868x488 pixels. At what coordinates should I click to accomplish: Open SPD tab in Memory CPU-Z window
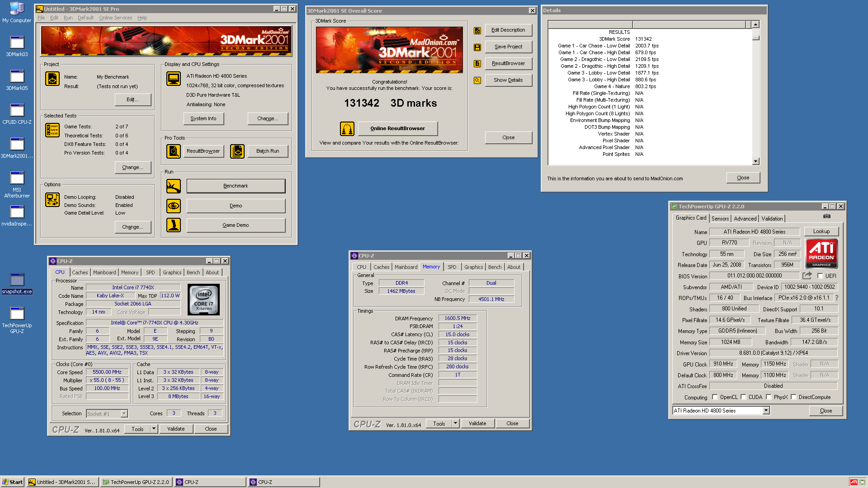[452, 267]
